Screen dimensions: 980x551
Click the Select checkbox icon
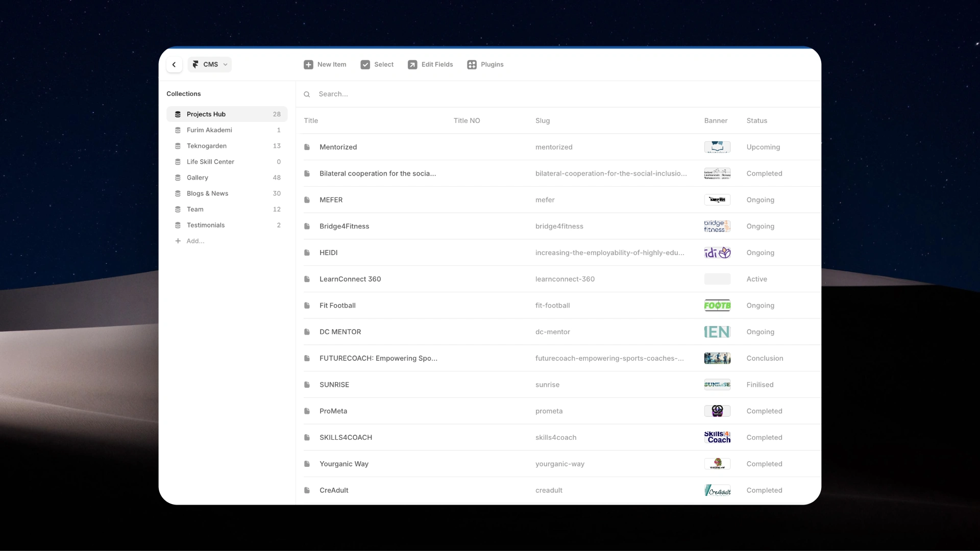pyautogui.click(x=365, y=65)
